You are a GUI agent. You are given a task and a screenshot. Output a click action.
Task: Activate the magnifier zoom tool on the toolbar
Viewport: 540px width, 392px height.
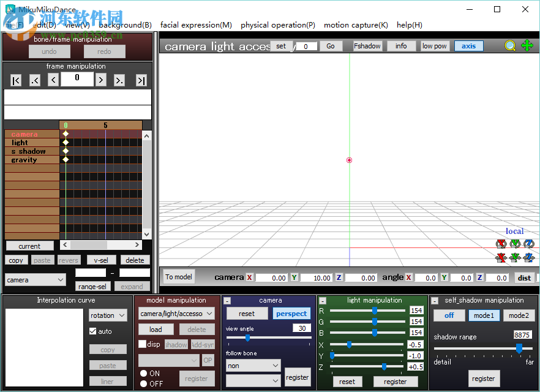click(x=510, y=45)
